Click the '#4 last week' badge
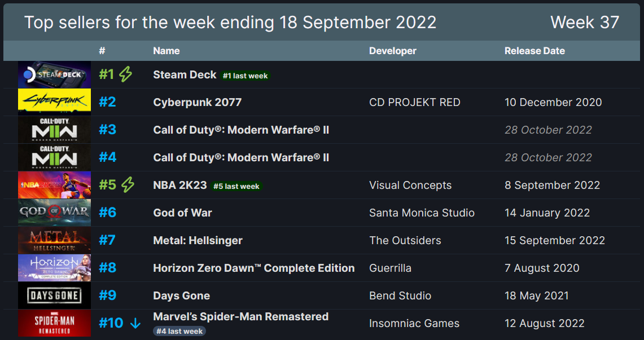 (x=179, y=331)
